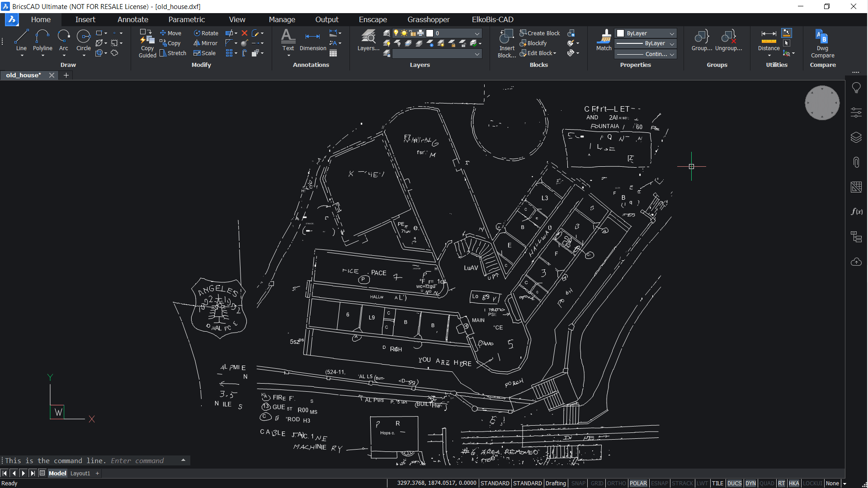Click the white layer color swatch
Image resolution: width=868 pixels, height=488 pixels.
click(x=430, y=33)
